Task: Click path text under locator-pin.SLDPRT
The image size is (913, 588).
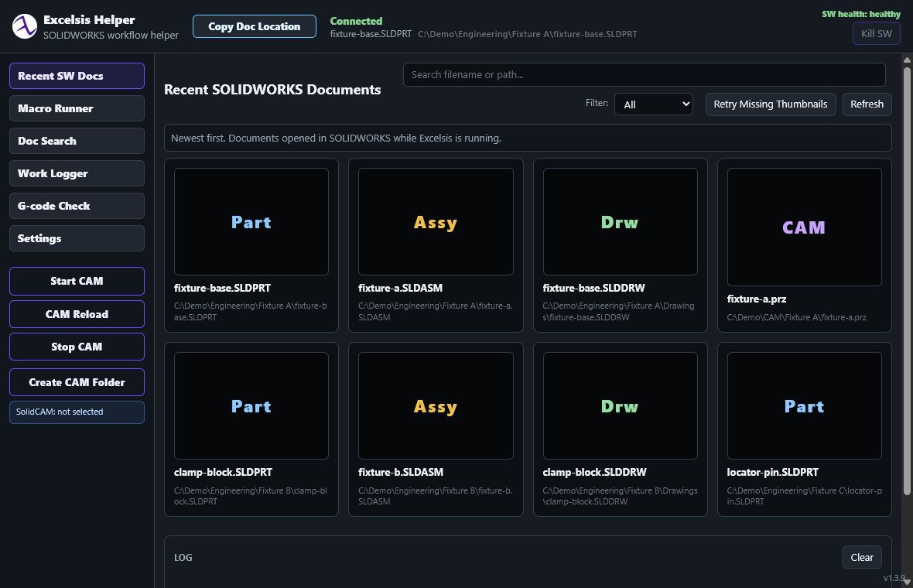Action: [804, 496]
